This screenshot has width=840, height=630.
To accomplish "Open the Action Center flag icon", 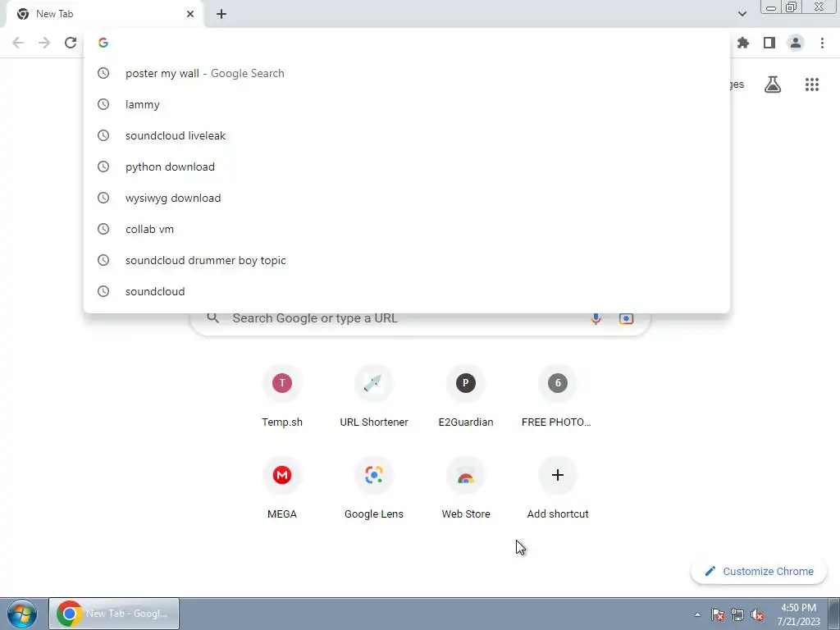I will coord(718,614).
